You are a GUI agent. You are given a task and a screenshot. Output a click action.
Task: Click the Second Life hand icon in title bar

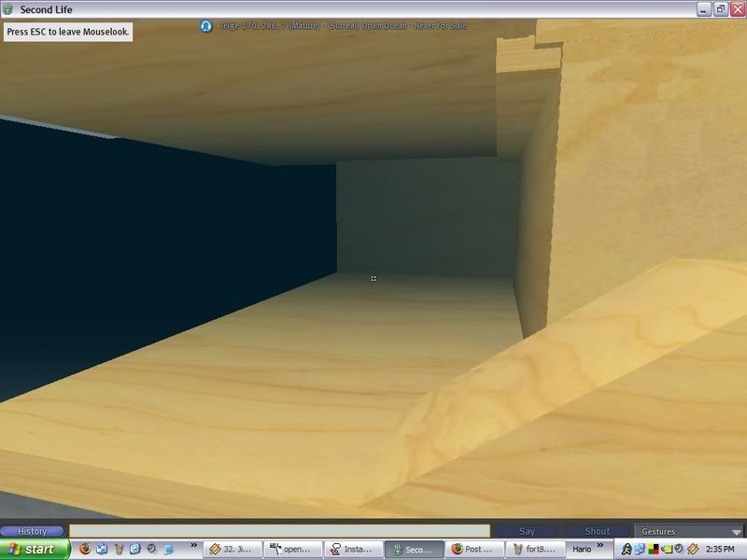click(x=9, y=9)
